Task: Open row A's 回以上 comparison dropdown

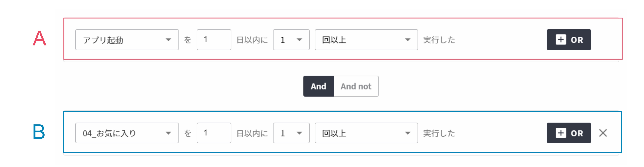Action: coord(366,40)
